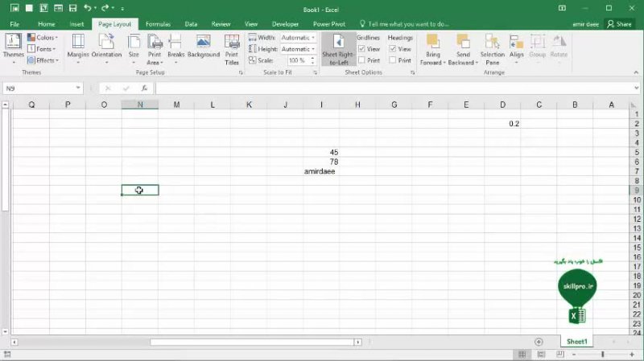Switch to the Formulas tab
Screen dimensions: 644x361
pos(158,24)
